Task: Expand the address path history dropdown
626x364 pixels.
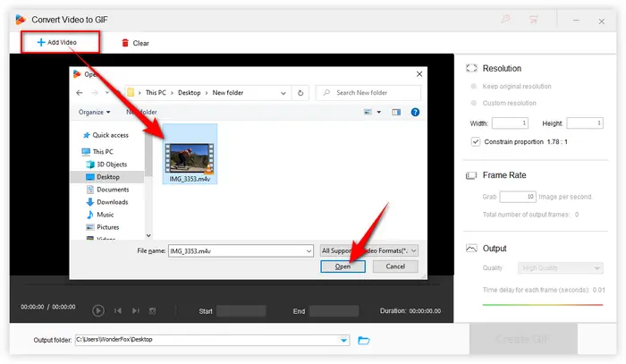Action: (283, 93)
